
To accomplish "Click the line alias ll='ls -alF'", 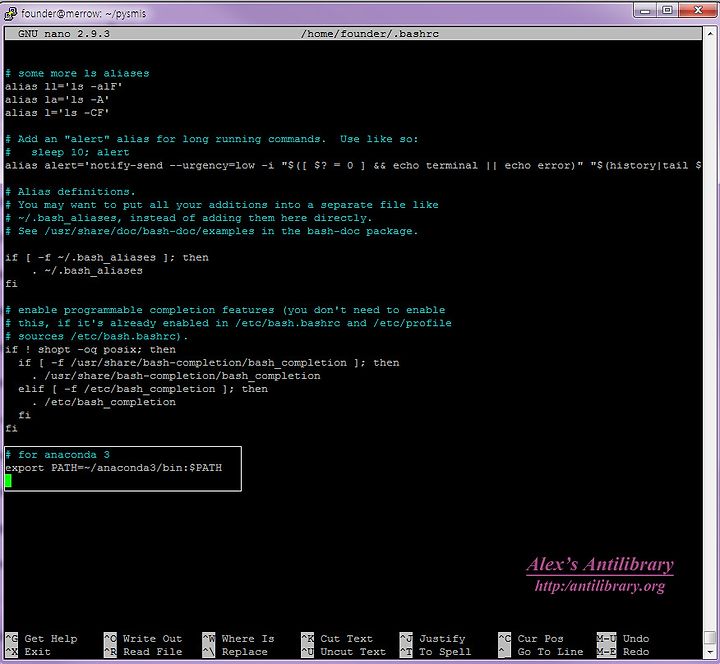I will [64, 87].
